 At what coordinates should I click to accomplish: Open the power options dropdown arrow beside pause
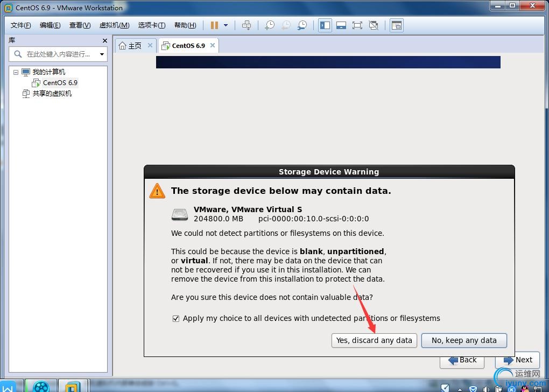tap(226, 25)
